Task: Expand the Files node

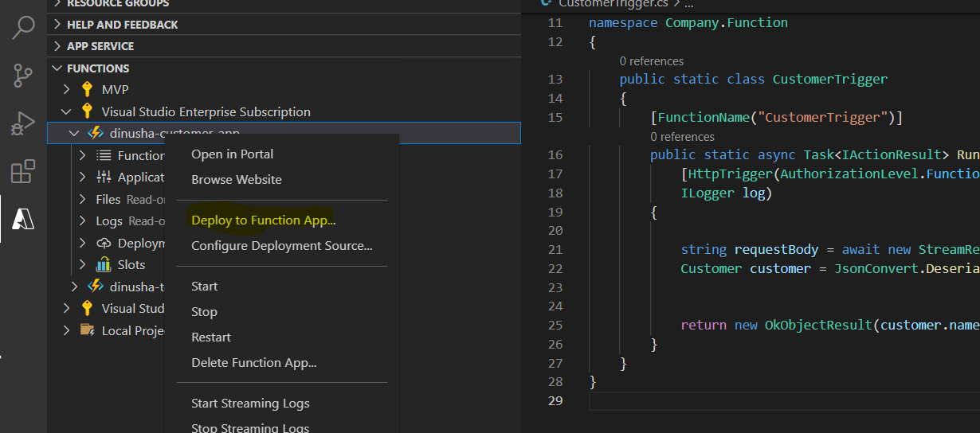Action: (x=82, y=199)
